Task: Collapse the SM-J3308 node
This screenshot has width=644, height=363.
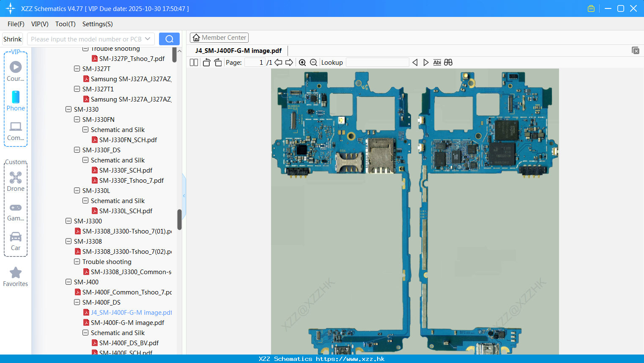Action: pyautogui.click(x=69, y=241)
